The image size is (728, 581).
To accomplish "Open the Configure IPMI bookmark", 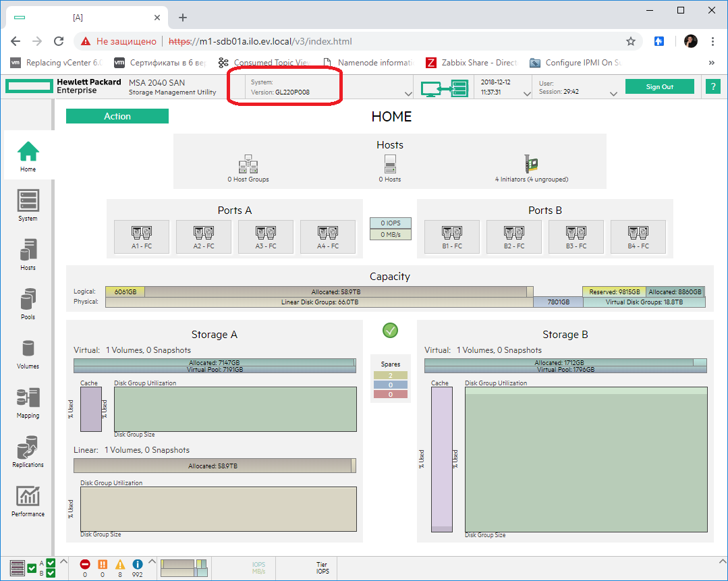I will tap(576, 63).
